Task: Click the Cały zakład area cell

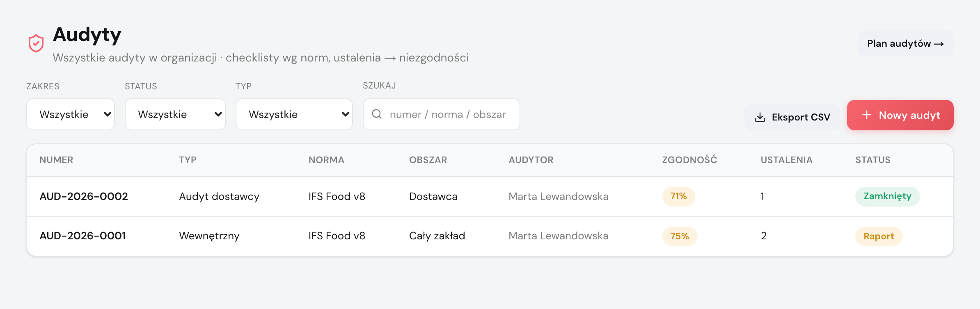Action: tap(437, 236)
